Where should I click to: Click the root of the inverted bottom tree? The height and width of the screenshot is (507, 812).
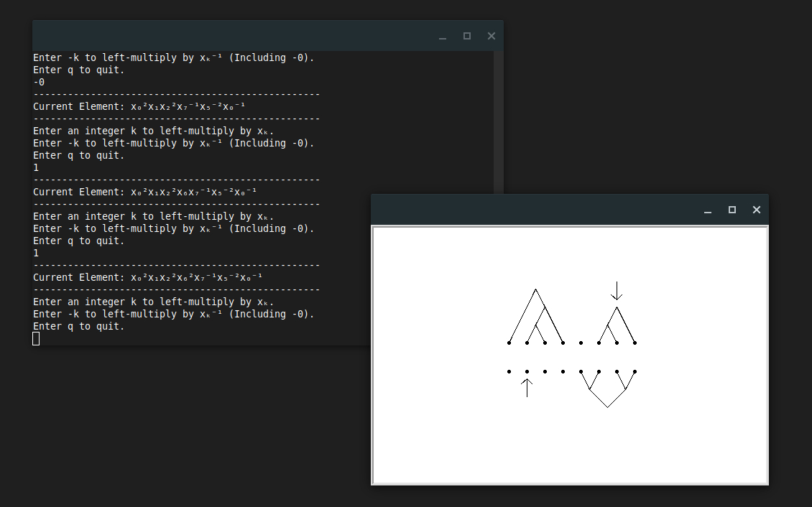[x=607, y=407]
